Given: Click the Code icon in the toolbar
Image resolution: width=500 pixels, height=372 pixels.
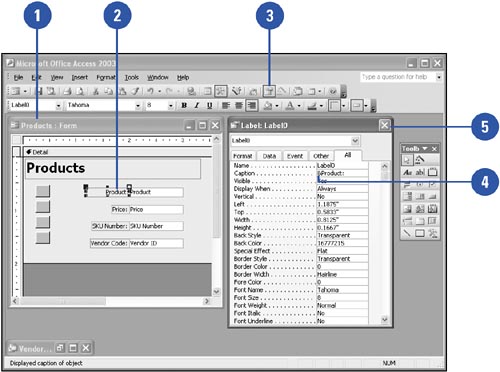Looking at the screenshot, I should 253,91.
